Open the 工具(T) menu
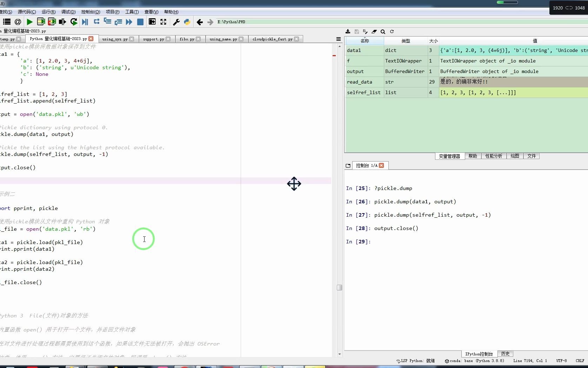 132,12
